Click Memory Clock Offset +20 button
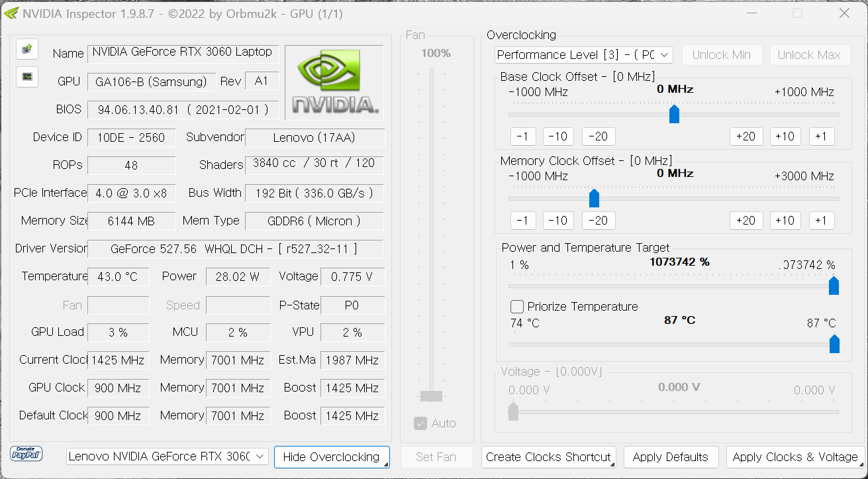Screen dimensions: 868x479 tap(746, 221)
